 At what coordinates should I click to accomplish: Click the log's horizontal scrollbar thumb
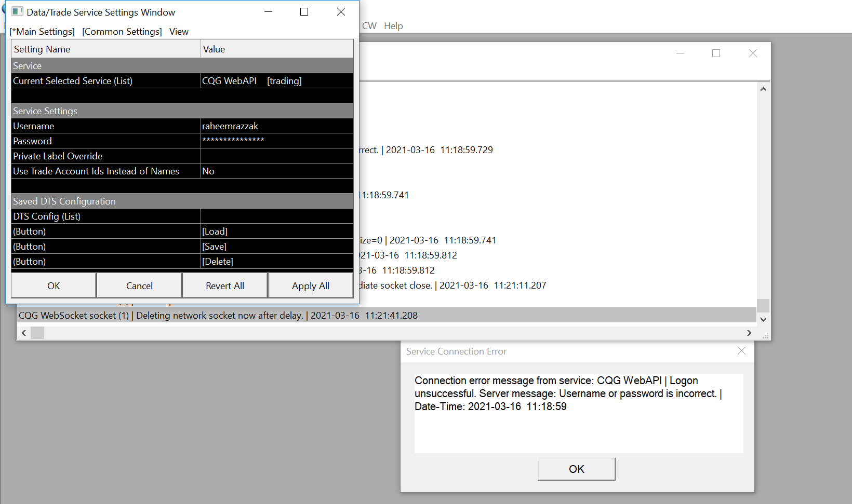tap(37, 333)
